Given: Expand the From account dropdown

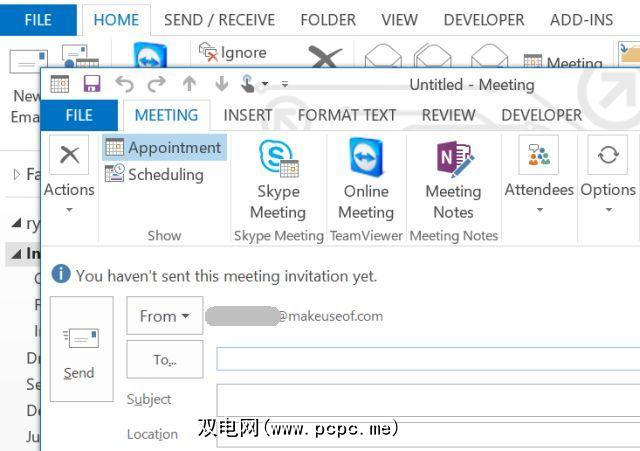Looking at the screenshot, I should (x=164, y=315).
